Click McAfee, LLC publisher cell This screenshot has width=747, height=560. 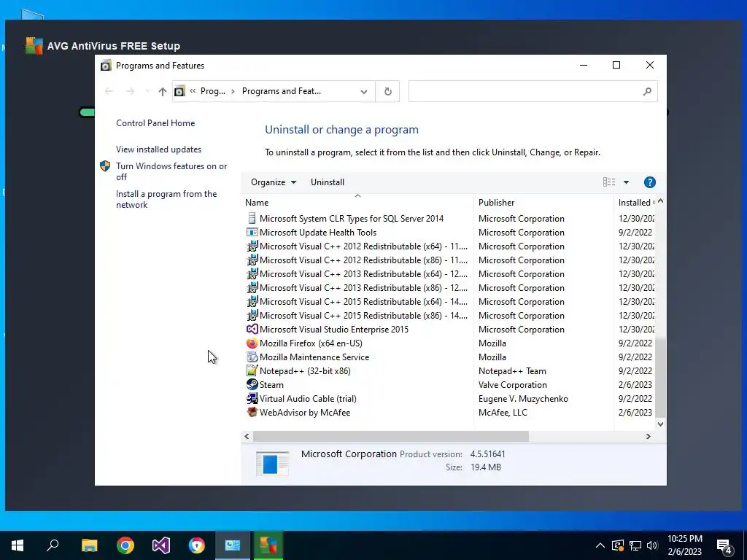(x=503, y=413)
